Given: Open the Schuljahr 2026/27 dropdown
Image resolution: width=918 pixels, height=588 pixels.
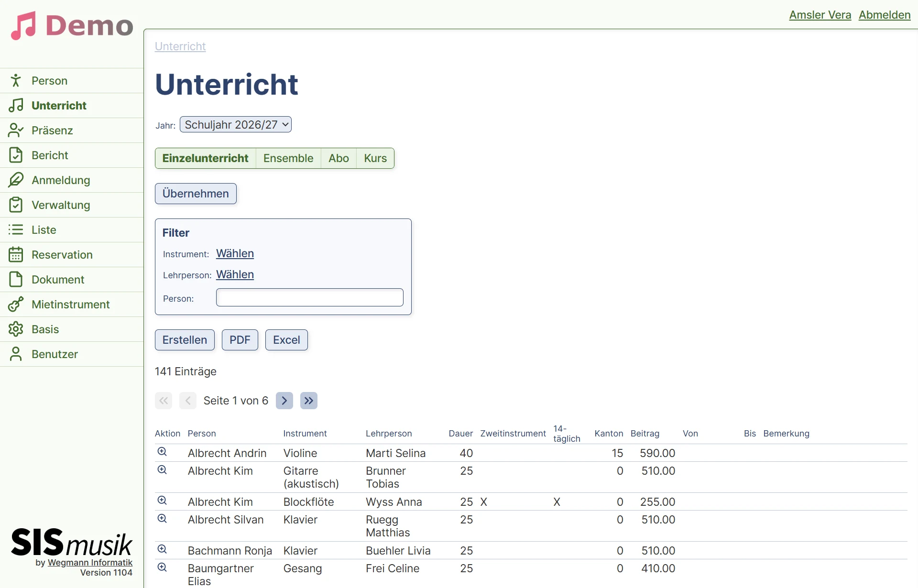Looking at the screenshot, I should [236, 124].
